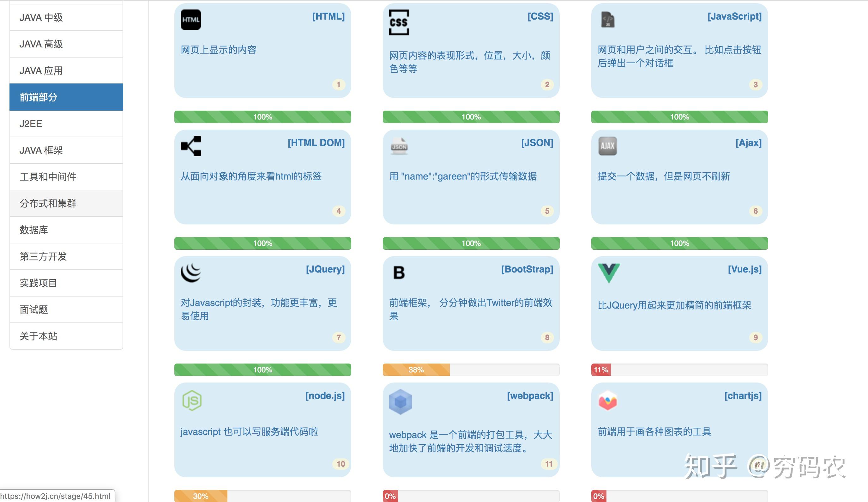The height and width of the screenshot is (502, 868).
Task: Open the [HTML] title link
Action: coord(328,16)
